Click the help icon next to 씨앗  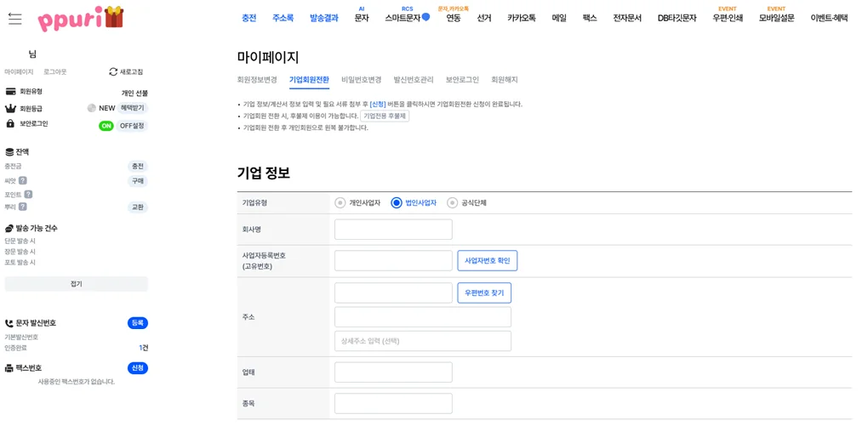(23, 181)
